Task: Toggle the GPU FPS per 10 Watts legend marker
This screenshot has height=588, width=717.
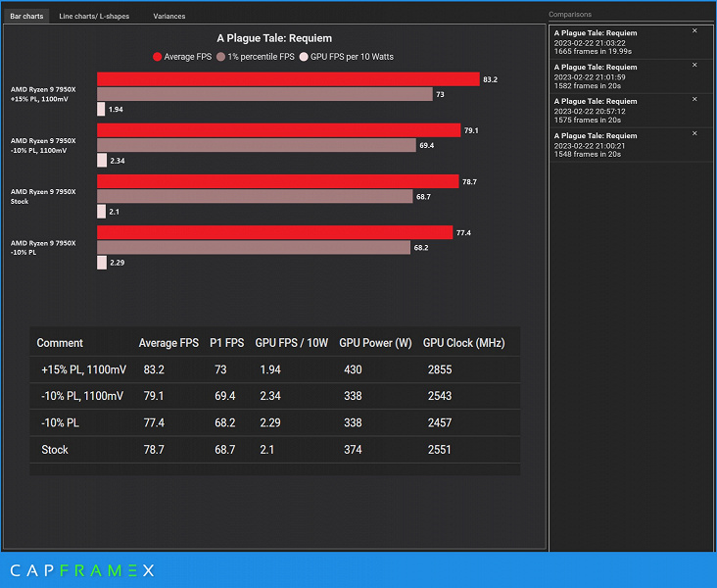Action: 304,57
